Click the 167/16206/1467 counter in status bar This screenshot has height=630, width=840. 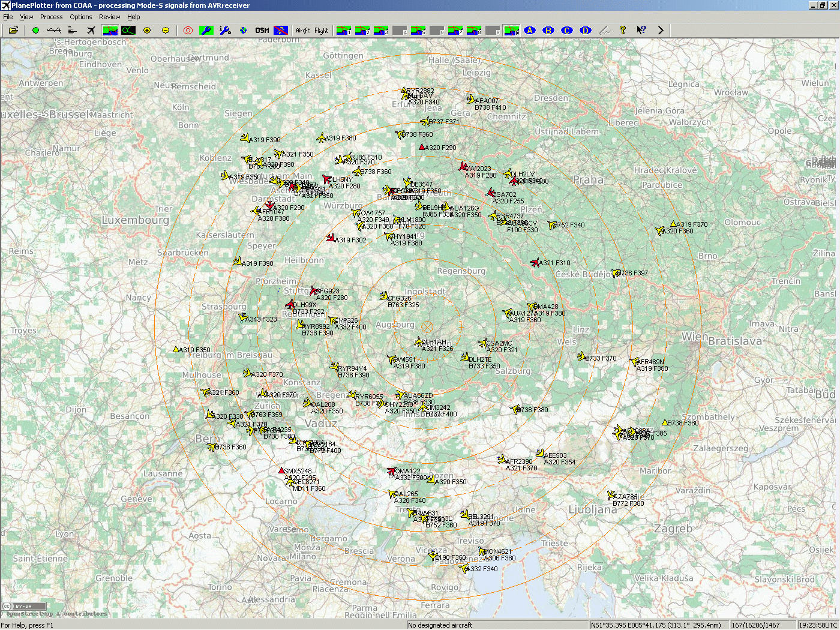tap(762, 625)
